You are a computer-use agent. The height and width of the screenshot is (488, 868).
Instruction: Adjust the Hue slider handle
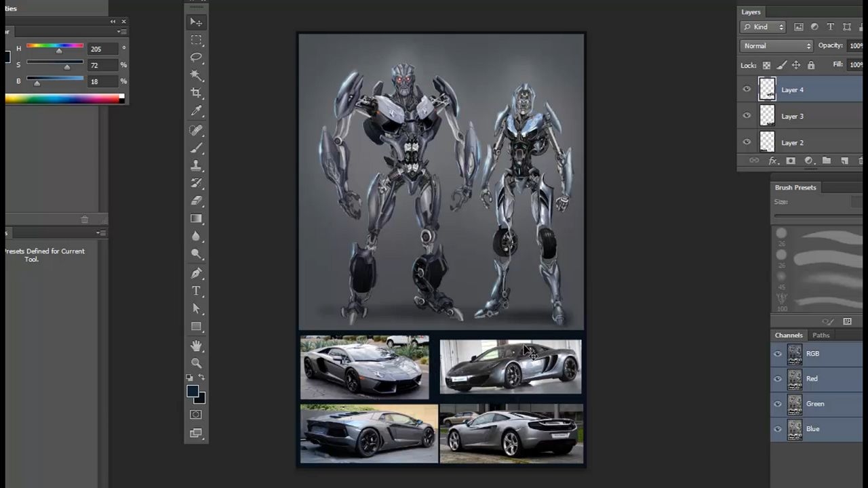click(x=59, y=51)
